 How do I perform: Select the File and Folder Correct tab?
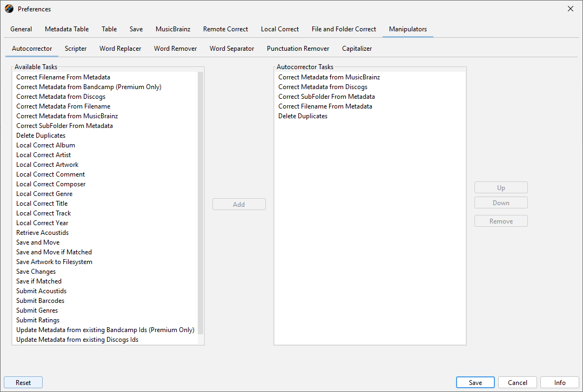coord(344,29)
